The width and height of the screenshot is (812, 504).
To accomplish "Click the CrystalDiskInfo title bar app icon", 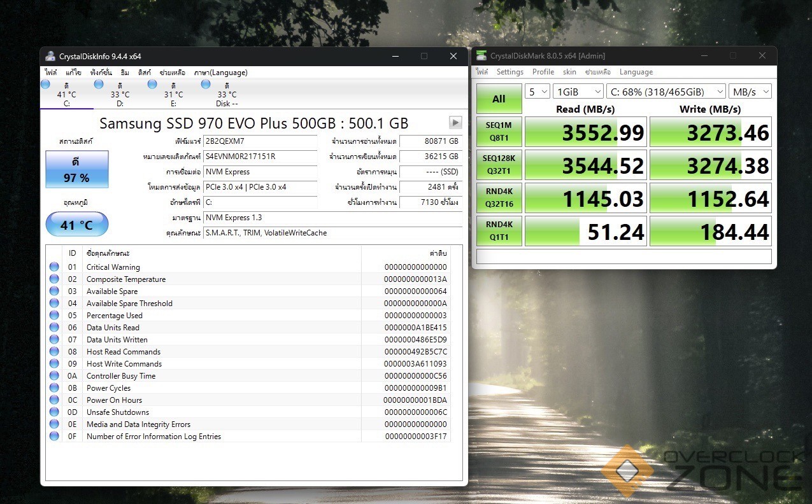I will point(50,56).
